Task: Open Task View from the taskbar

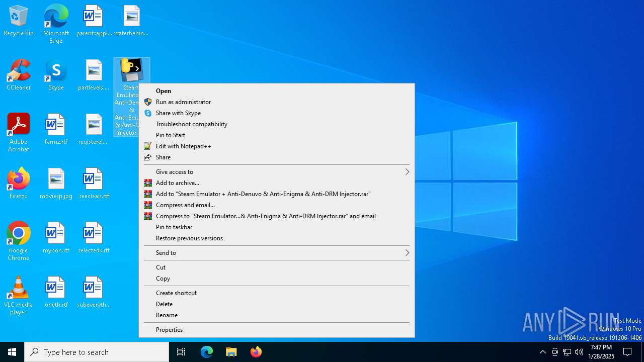Action: click(x=181, y=352)
